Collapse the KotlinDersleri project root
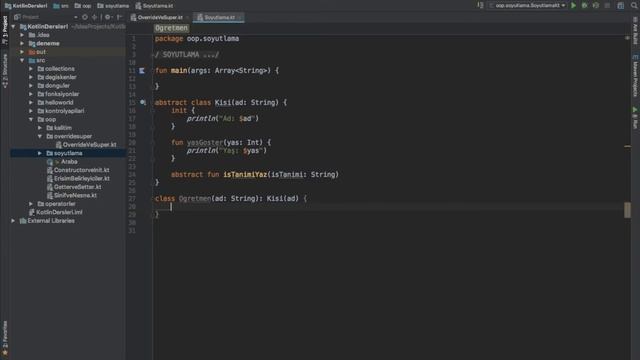The height and width of the screenshot is (360, 640). click(x=13, y=27)
